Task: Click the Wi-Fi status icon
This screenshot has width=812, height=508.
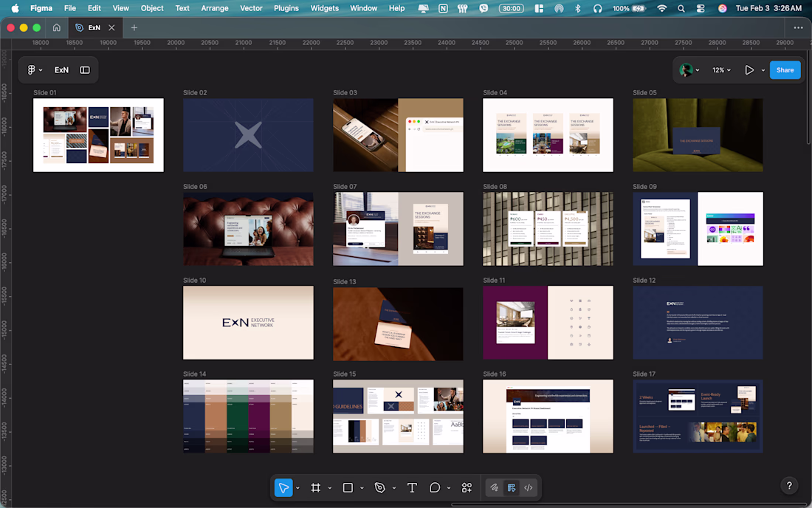Action: point(662,8)
